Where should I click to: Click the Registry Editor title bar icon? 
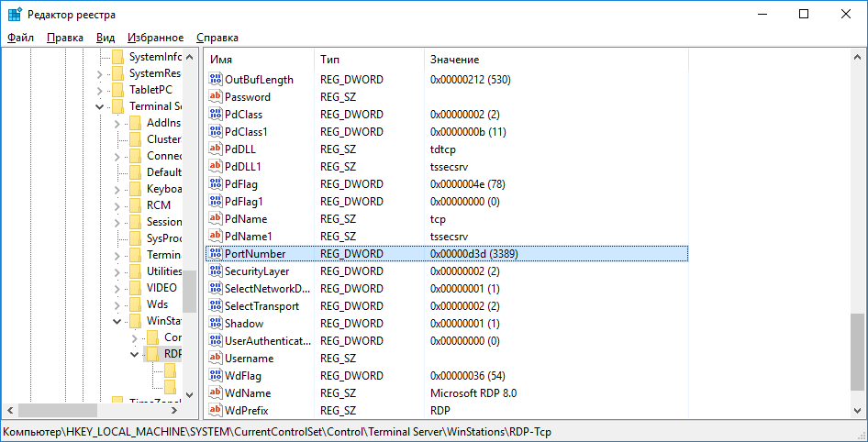tap(15, 14)
